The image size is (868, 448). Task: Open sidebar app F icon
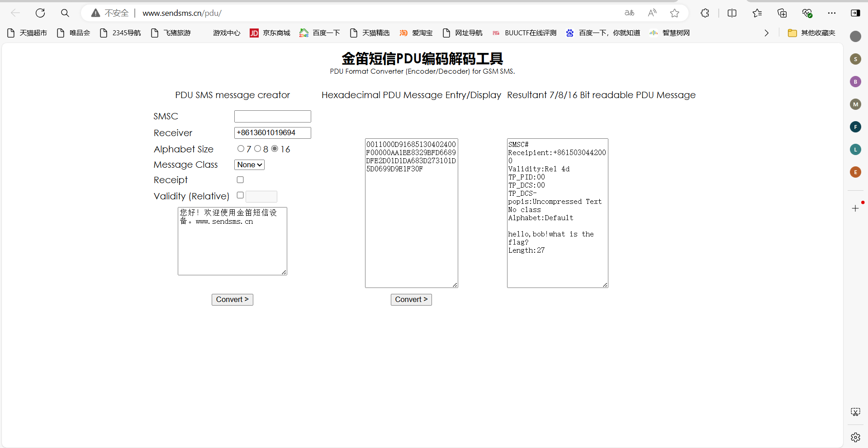click(x=855, y=127)
